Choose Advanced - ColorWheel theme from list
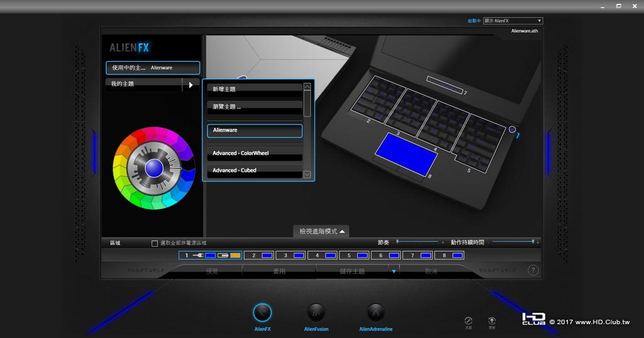 [255, 154]
